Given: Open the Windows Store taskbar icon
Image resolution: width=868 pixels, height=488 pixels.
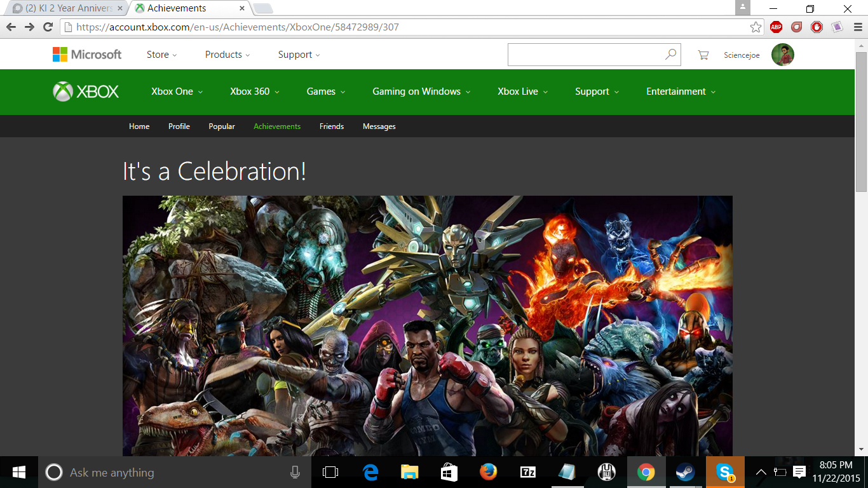Looking at the screenshot, I should 449,472.
